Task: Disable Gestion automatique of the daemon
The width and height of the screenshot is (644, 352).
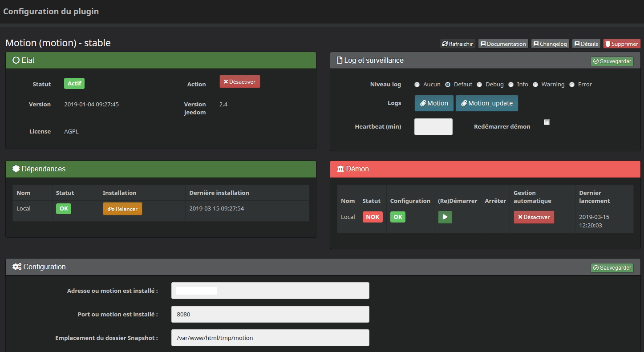Action: (534, 217)
